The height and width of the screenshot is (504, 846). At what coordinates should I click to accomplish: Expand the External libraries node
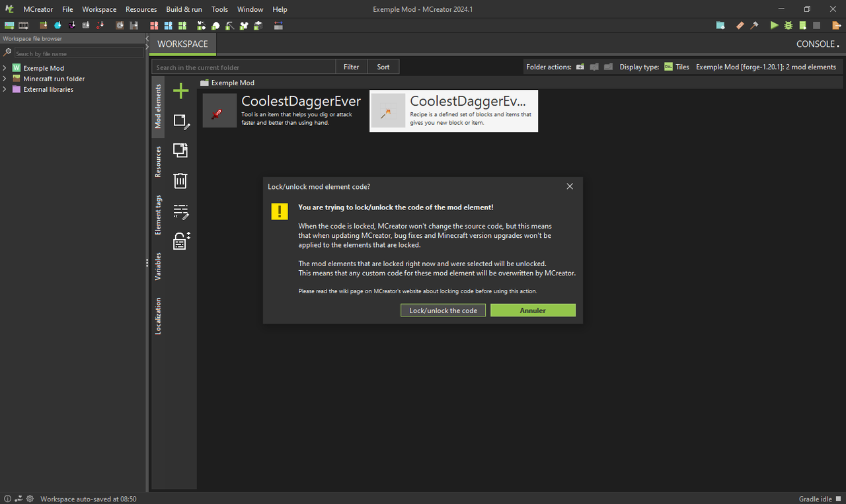point(5,89)
